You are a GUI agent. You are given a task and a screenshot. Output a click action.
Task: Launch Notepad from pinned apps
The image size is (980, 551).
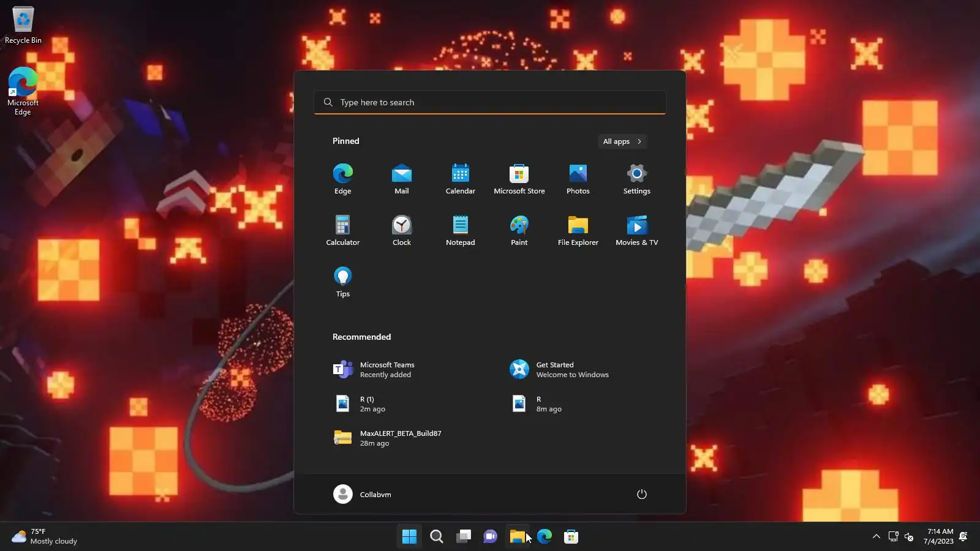[461, 231]
